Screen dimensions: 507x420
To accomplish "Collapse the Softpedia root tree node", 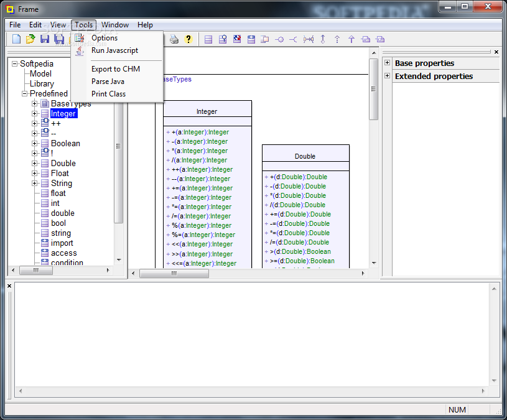I will click(x=14, y=63).
